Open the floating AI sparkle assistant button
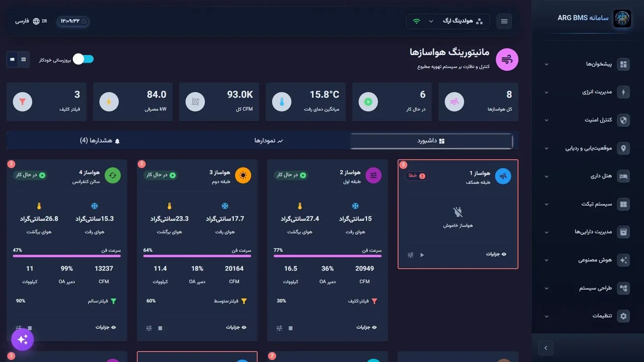This screenshot has width=644, height=362. coord(23,339)
